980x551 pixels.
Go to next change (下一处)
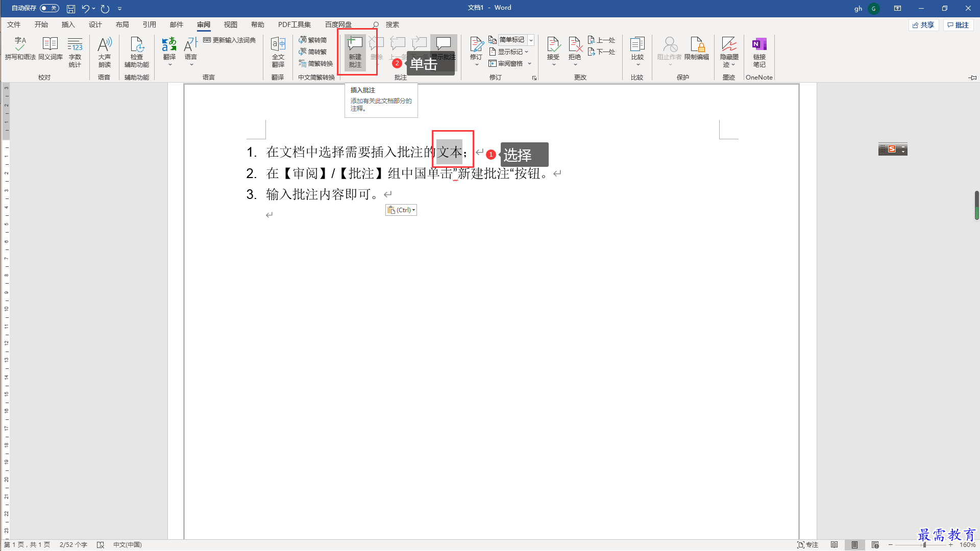pos(602,52)
